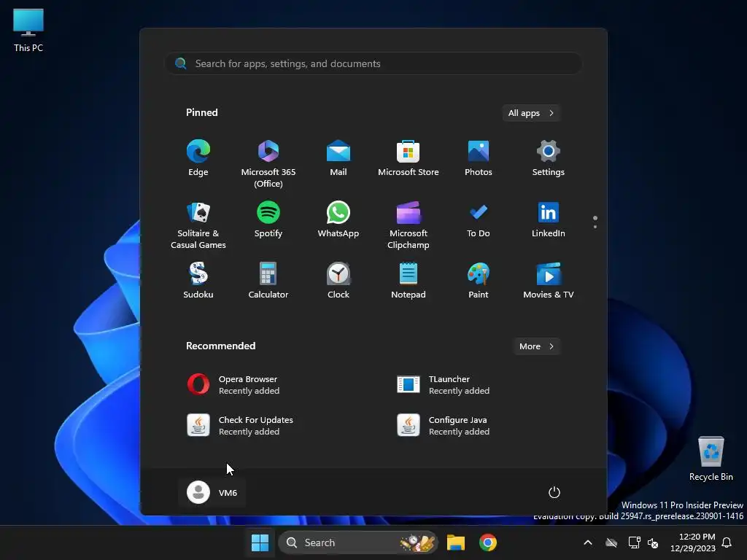This screenshot has width=747, height=560.
Task: Click the muted volume tray icon
Action: [653, 542]
